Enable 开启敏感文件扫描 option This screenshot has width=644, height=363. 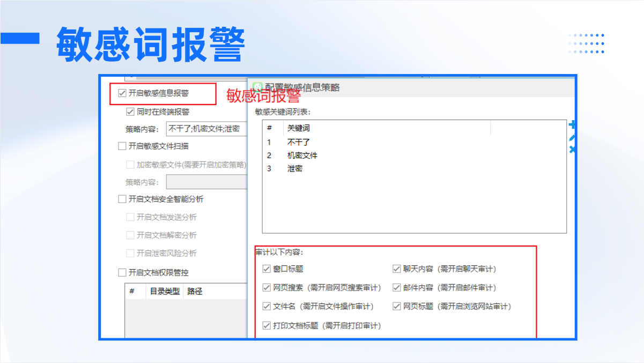[122, 146]
